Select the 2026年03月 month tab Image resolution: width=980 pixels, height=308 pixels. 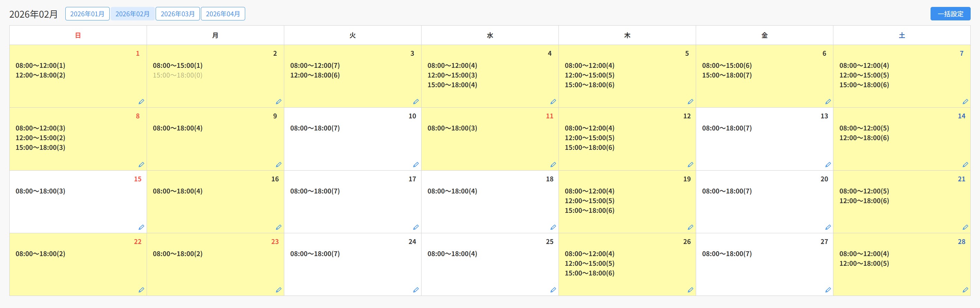point(178,14)
